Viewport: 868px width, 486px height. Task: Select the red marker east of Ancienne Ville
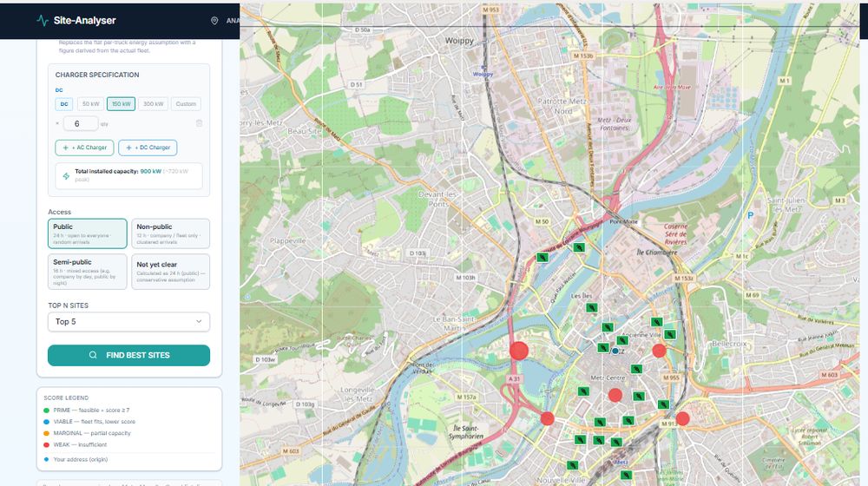(x=659, y=351)
